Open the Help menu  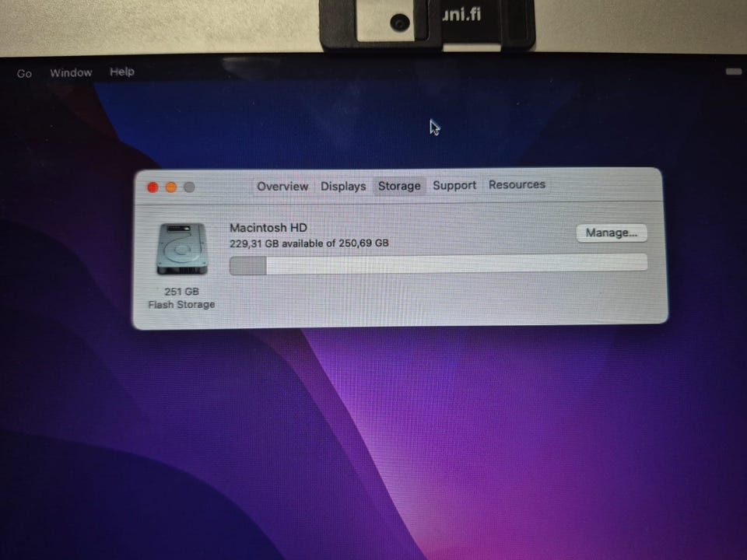122,72
